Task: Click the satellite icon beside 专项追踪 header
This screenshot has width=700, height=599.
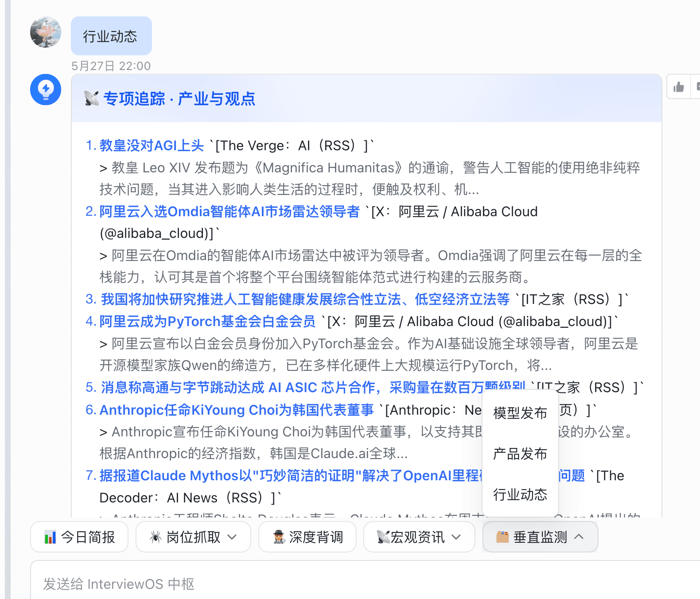Action: [x=92, y=98]
